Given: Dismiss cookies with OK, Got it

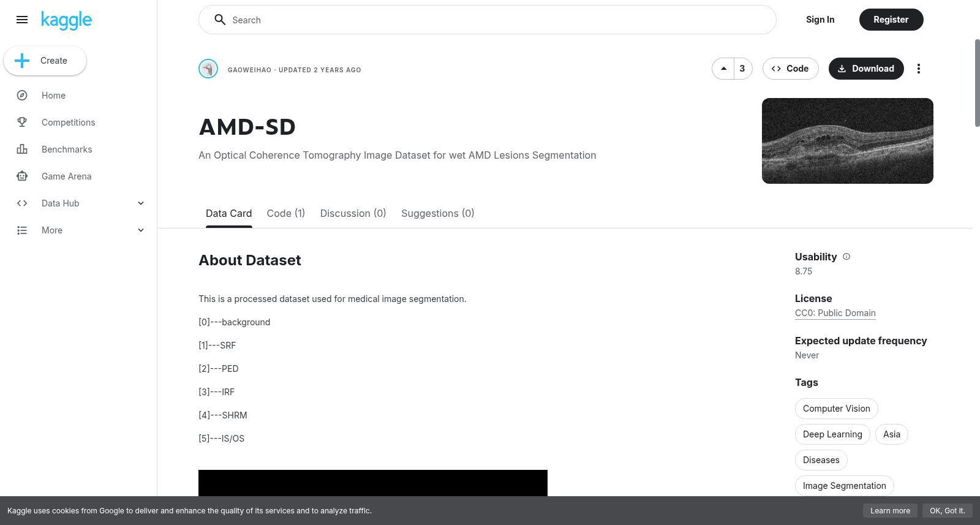Looking at the screenshot, I should [x=947, y=510].
